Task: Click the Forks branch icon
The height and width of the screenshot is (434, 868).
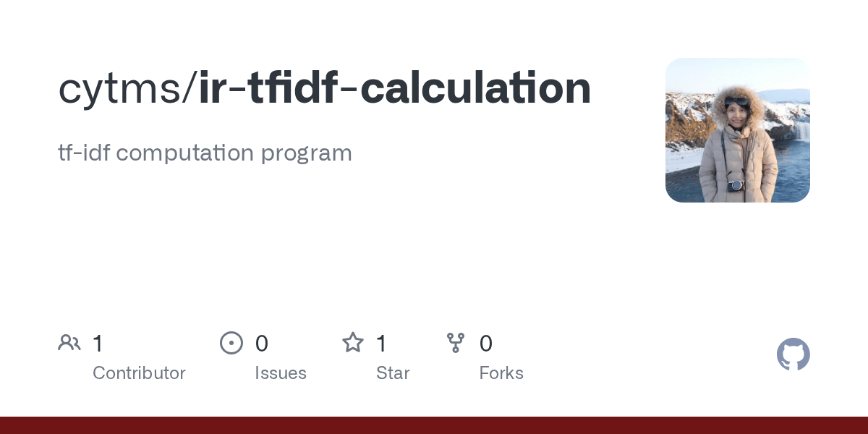Action: coord(456,343)
